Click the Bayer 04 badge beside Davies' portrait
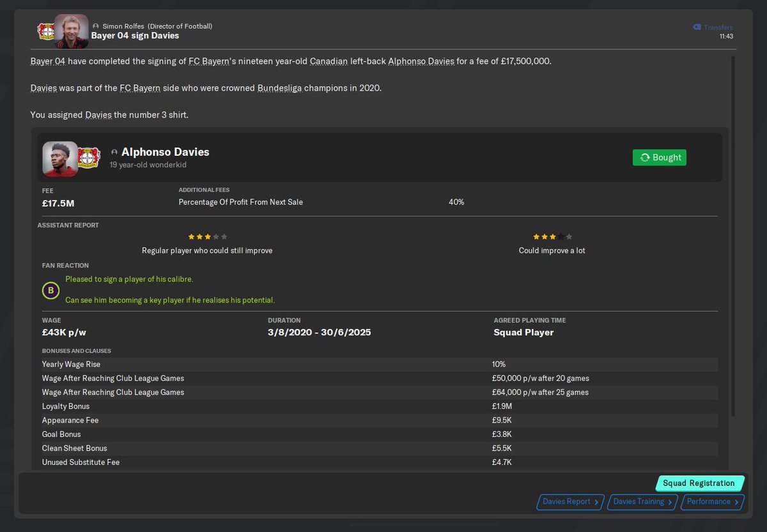 coord(89,158)
